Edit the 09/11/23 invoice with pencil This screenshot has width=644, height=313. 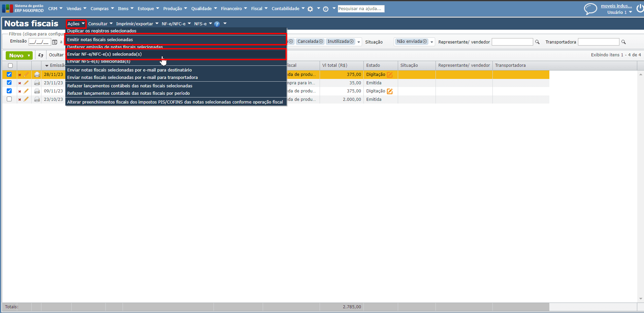pos(26,91)
